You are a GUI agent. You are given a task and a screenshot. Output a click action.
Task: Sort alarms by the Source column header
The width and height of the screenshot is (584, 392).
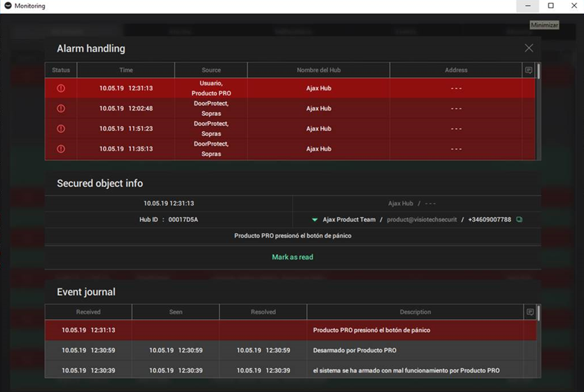211,70
